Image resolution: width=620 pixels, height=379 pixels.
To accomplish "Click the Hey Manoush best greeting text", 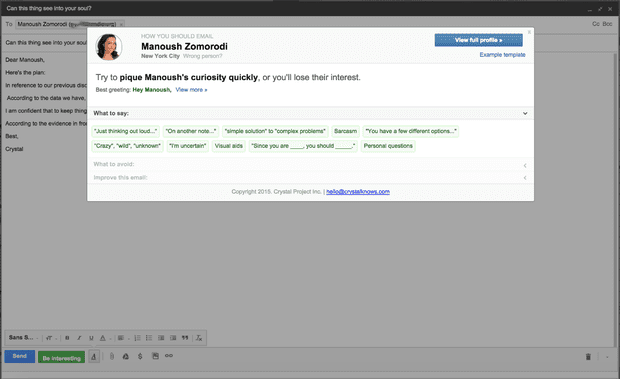I will point(152,90).
